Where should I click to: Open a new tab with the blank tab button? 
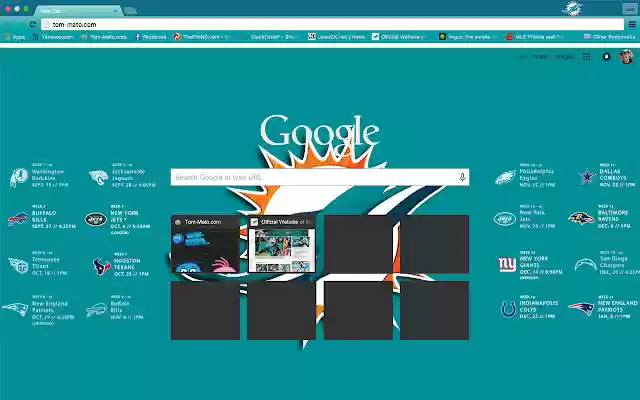coord(130,11)
